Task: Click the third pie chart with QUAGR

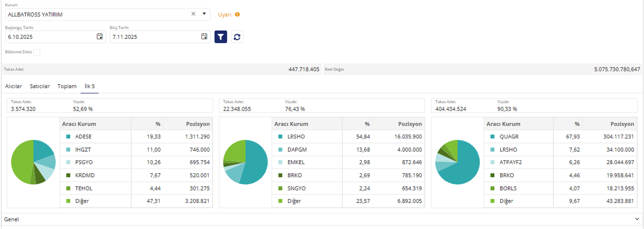Action: (x=457, y=162)
